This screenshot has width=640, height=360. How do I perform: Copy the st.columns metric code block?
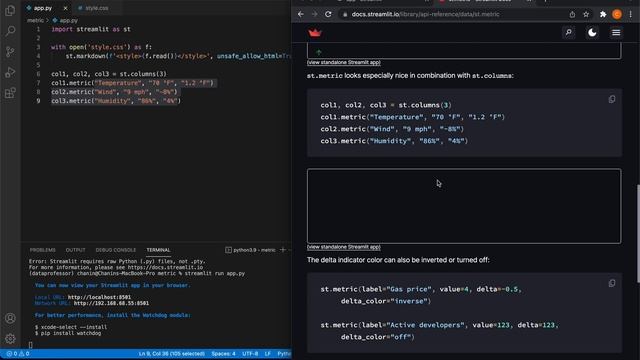coord(612,99)
